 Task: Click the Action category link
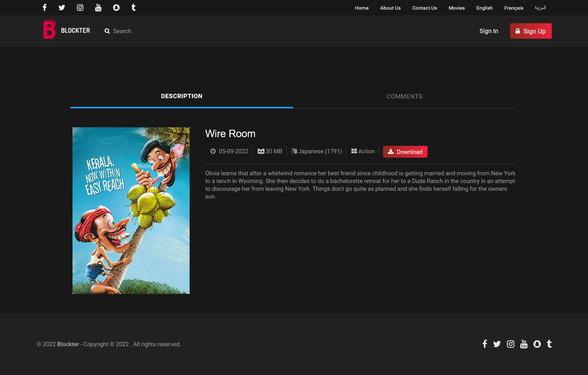366,151
